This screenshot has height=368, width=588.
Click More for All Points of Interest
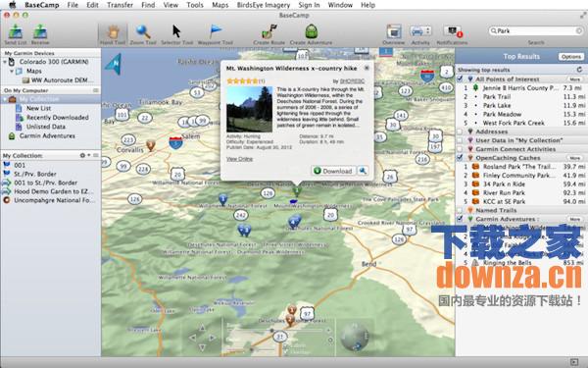coord(574,79)
